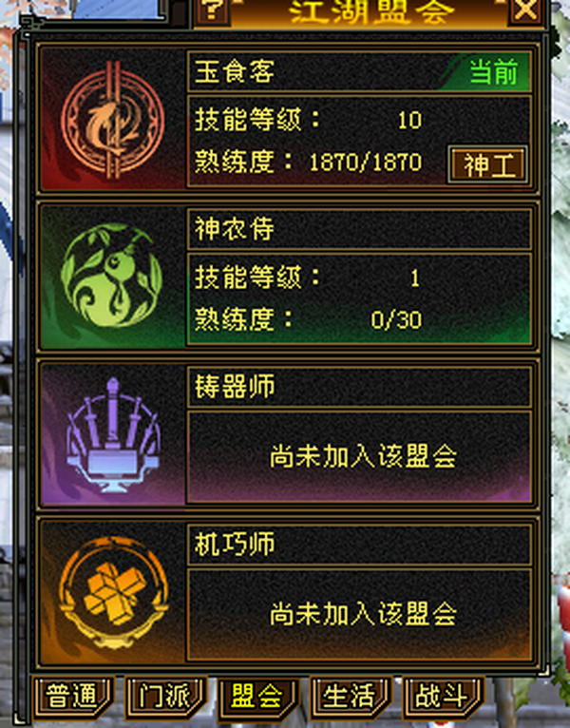Click the green 神农侍 gourd emblem
570x728 pixels.
[111, 276]
